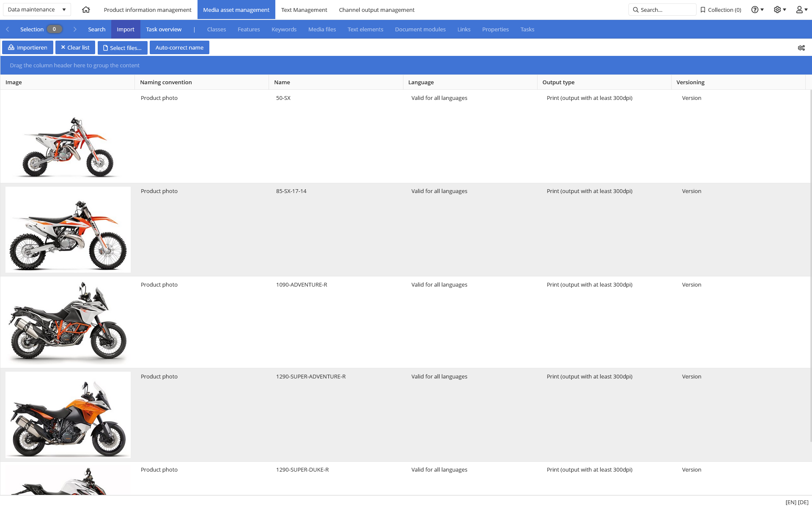Select the 1290-SUPER-ADVENTURE-R motorcycle thumbnail
Screen dimensions: 812x508
click(x=68, y=414)
